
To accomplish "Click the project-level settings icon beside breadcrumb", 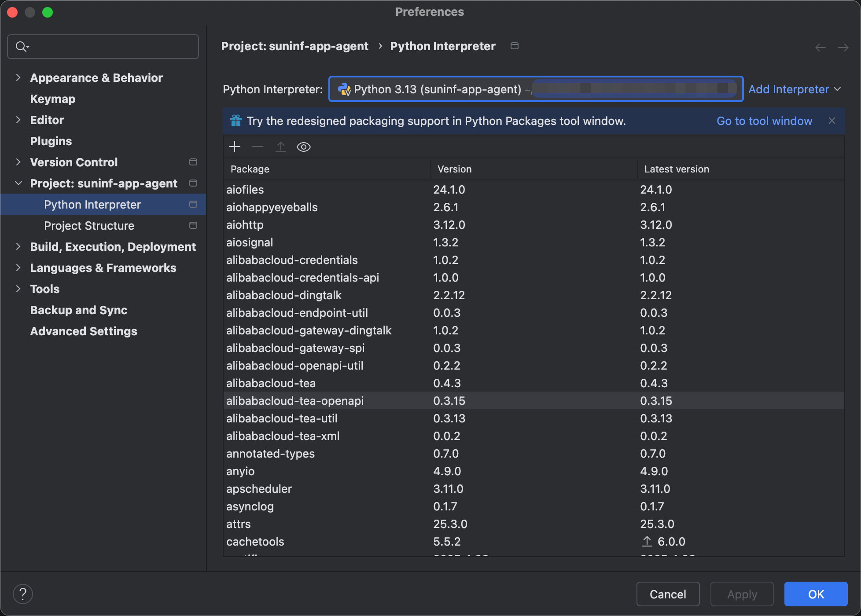I will coord(514,46).
